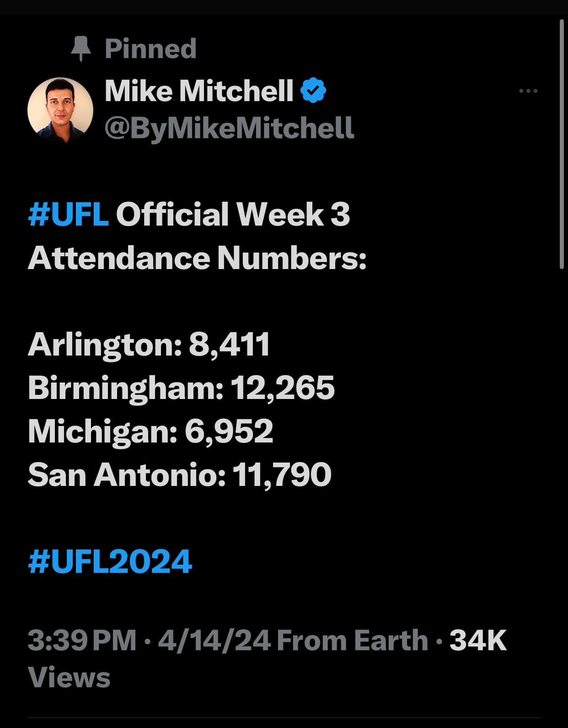
Task: Select the Michigan: 6,952 line
Action: coord(150,431)
